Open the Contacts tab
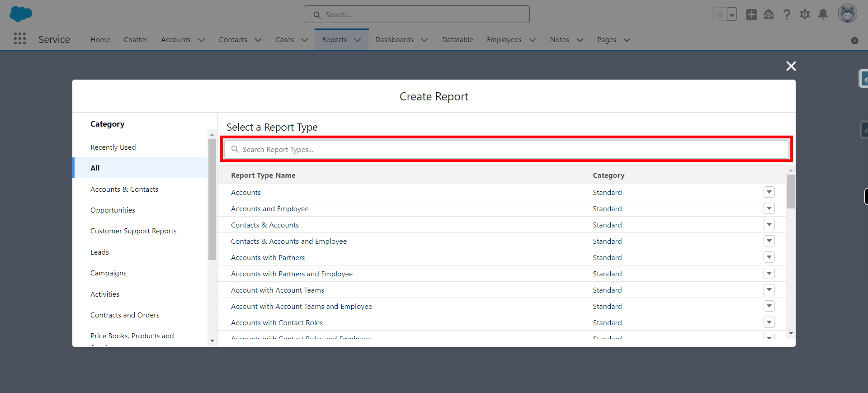868x393 pixels. pyautogui.click(x=233, y=40)
